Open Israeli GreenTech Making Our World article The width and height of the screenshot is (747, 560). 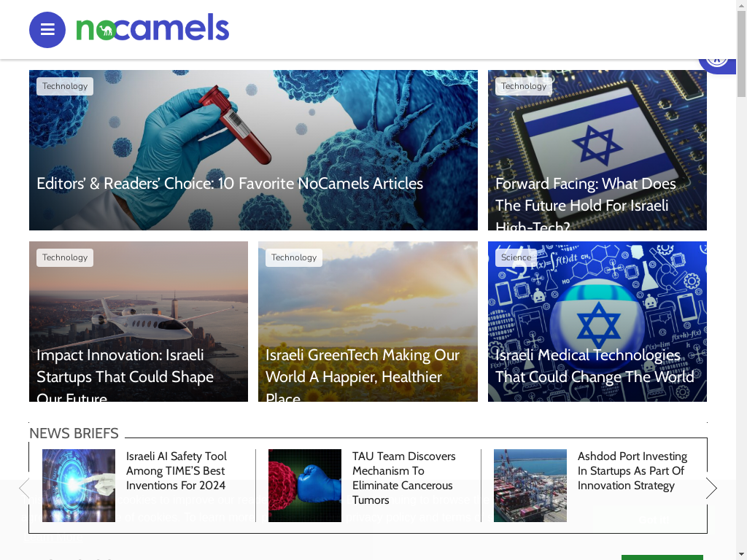[362, 376]
